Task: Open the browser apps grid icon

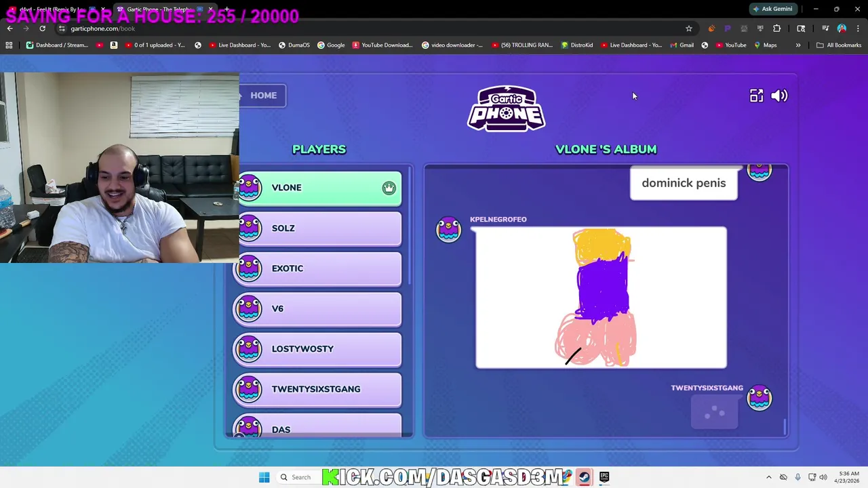Action: tap(9, 45)
